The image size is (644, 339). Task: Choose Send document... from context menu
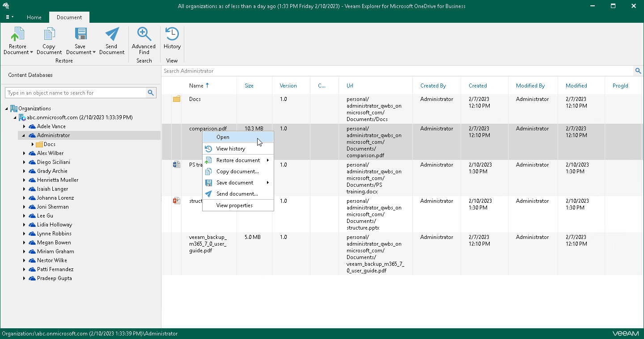pyautogui.click(x=238, y=194)
